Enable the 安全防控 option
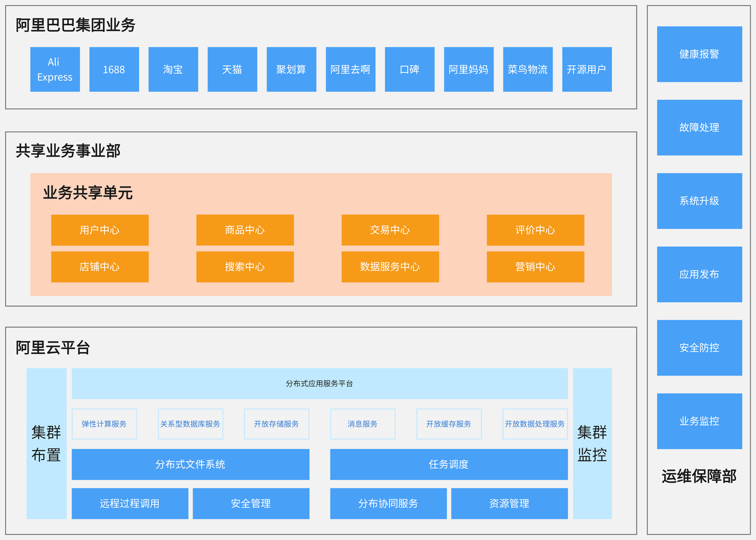 (699, 348)
